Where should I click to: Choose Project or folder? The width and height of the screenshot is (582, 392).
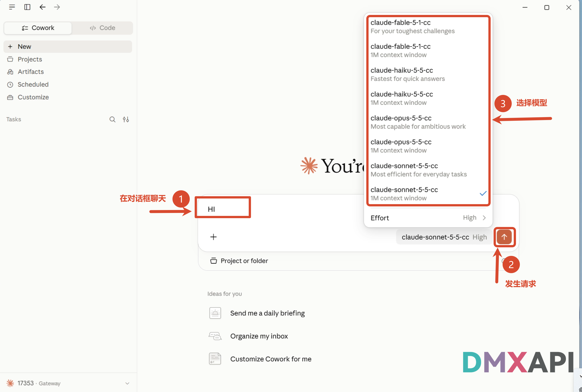[x=239, y=261]
